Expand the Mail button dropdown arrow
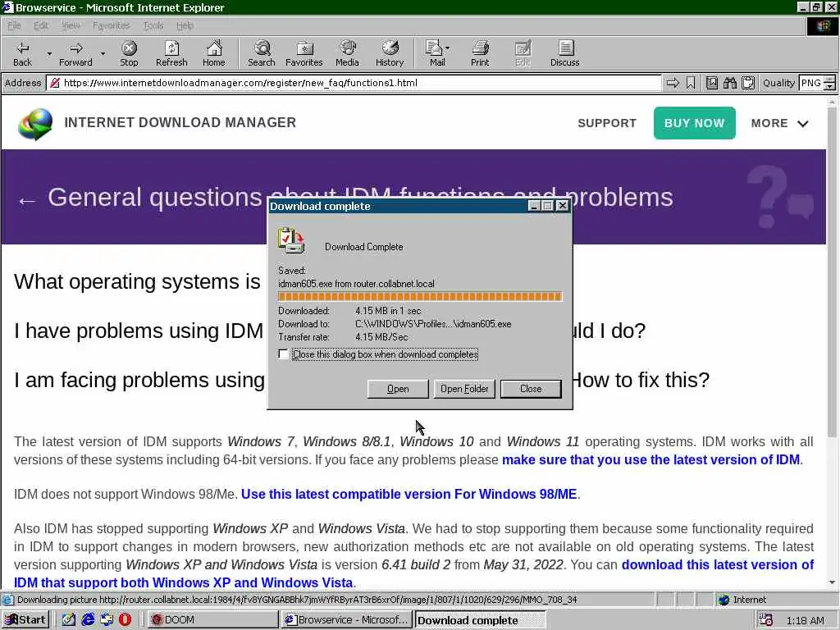Image resolution: width=840 pixels, height=630 pixels. 448,48
